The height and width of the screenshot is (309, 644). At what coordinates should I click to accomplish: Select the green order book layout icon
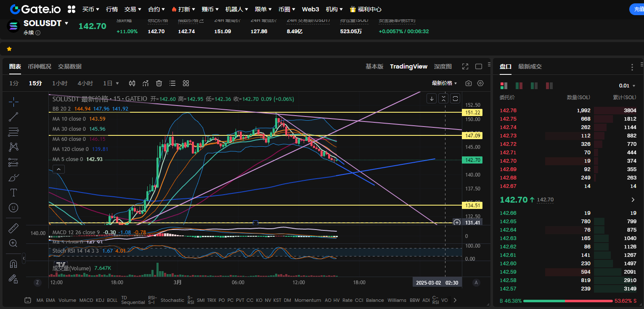click(x=534, y=86)
